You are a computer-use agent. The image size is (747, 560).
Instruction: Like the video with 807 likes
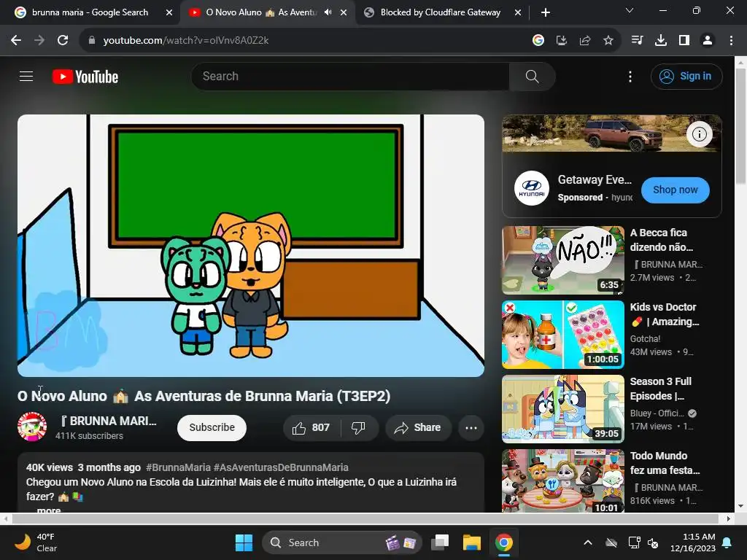click(x=311, y=427)
